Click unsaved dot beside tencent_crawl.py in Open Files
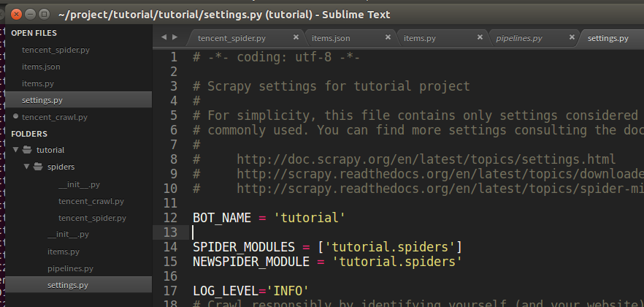644x307 pixels. (x=15, y=117)
